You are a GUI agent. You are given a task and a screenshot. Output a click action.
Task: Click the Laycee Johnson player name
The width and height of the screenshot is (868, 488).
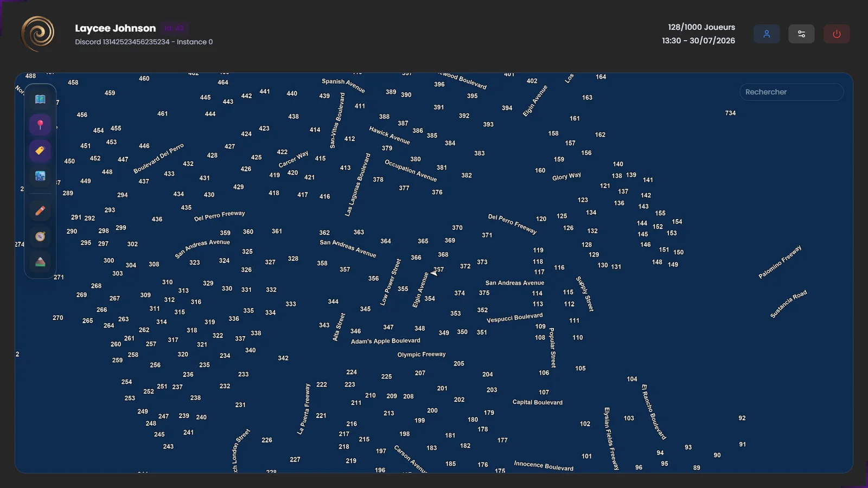[x=115, y=28]
